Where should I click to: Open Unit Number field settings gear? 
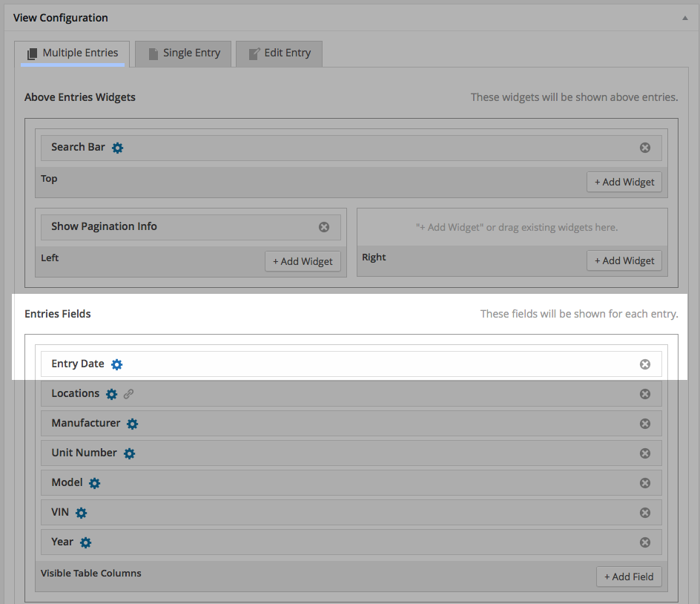click(129, 453)
